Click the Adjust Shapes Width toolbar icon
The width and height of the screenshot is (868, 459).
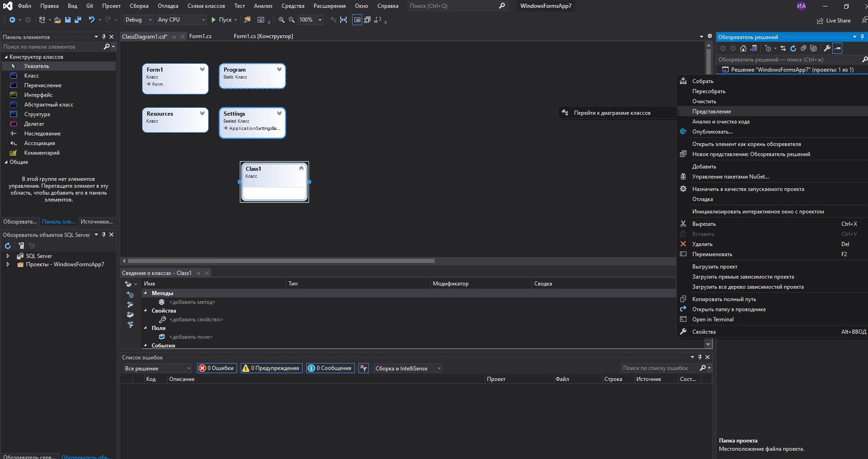click(x=343, y=20)
